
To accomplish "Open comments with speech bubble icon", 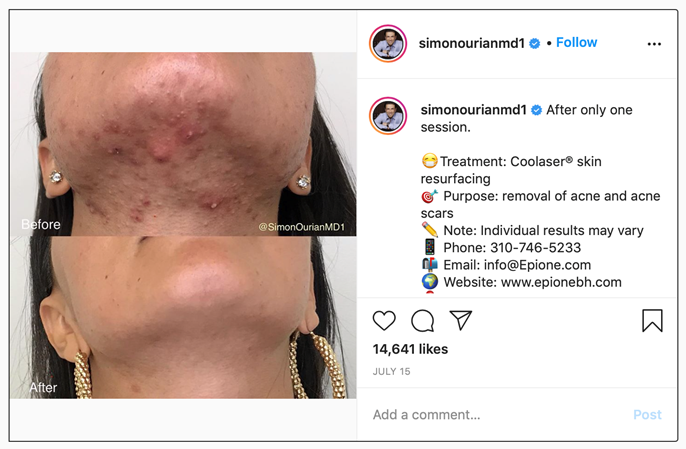I will pos(423,320).
